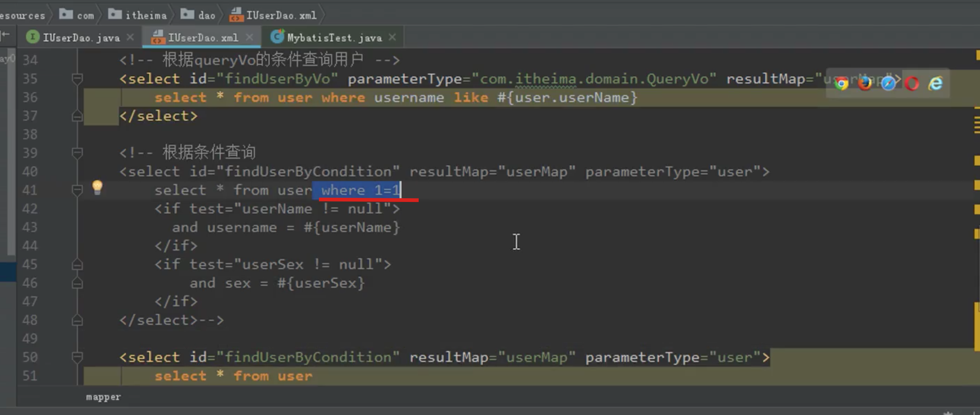This screenshot has height=415, width=980.
Task: Click '#{user.userName}' on line 36
Action: click(567, 97)
